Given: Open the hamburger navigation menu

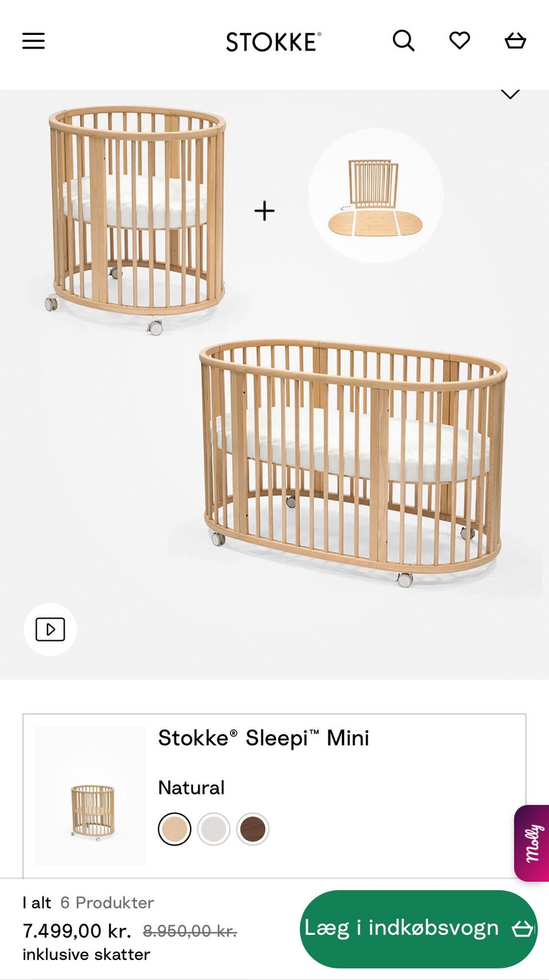Looking at the screenshot, I should coord(33,41).
